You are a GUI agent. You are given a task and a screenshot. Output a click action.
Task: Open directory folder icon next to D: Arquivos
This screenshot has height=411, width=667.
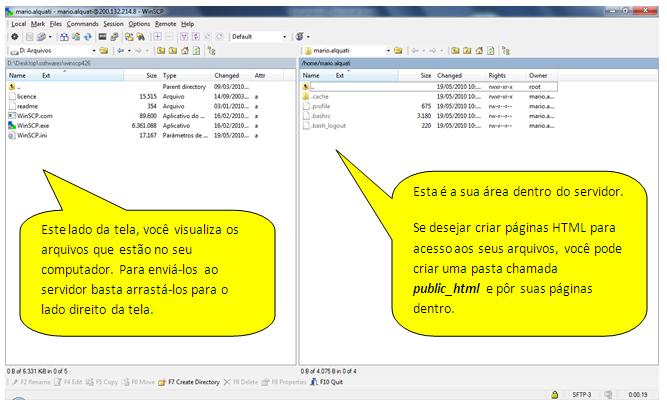(x=104, y=51)
